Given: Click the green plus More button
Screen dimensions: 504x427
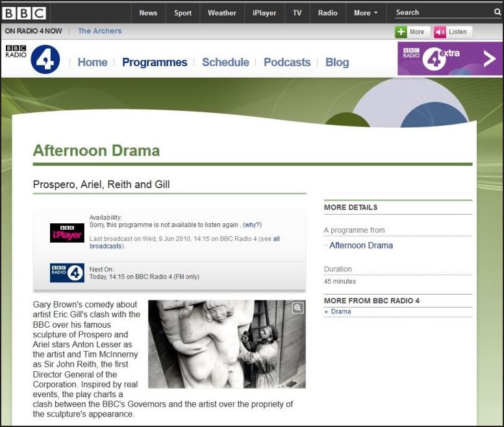Looking at the screenshot, I should tap(412, 32).
